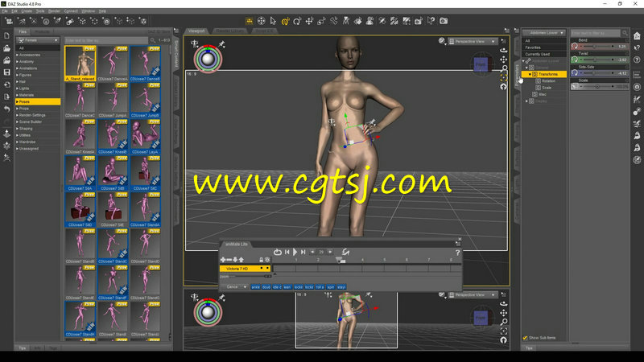The image size is (644, 362).
Task: Click the 'lean' aniBlock button
Action: 287,287
